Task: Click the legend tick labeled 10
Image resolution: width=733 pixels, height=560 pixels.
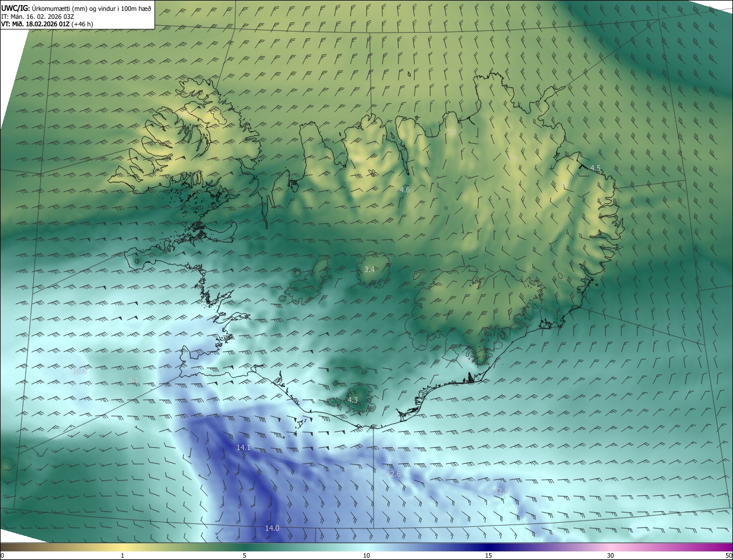Action: pos(366,556)
